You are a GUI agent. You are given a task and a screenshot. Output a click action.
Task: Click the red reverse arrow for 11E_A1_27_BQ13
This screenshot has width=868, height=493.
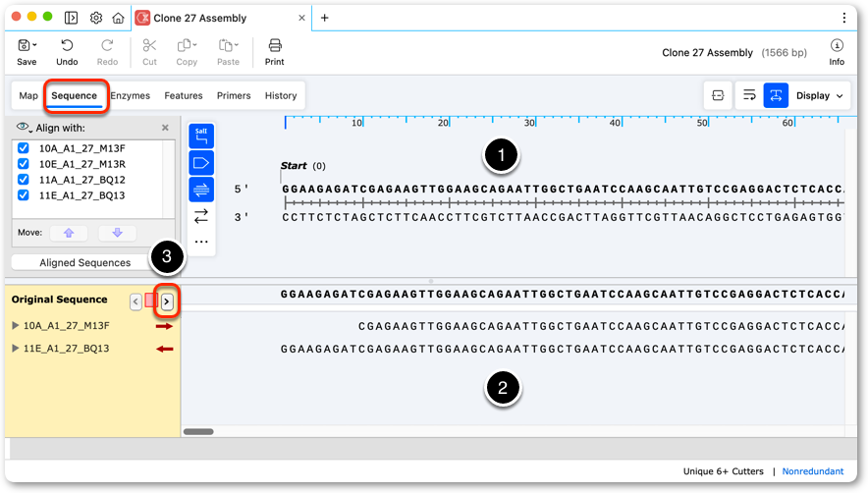click(x=164, y=349)
